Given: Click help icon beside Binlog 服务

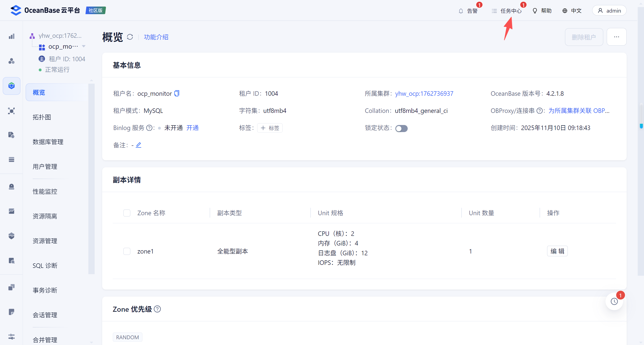Looking at the screenshot, I should pyautogui.click(x=149, y=128).
